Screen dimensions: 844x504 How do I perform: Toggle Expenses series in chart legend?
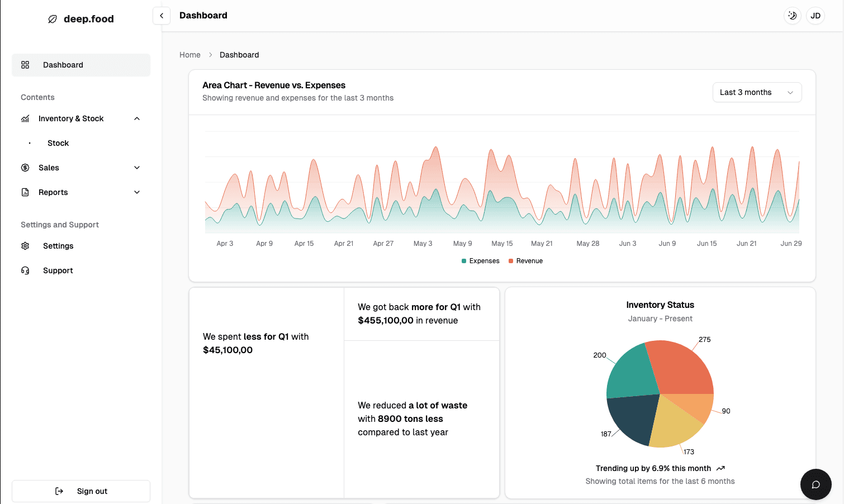click(x=481, y=261)
